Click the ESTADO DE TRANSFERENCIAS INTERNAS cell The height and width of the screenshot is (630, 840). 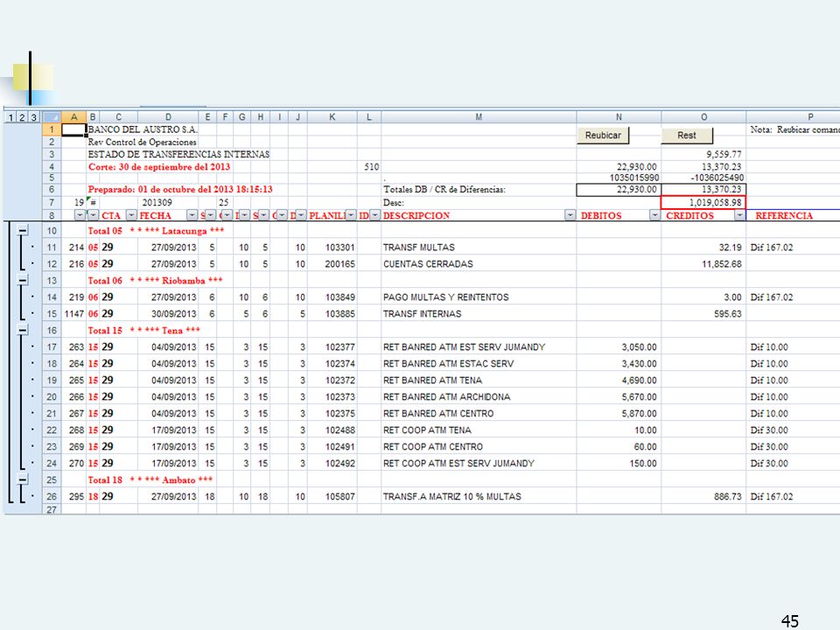(x=178, y=154)
